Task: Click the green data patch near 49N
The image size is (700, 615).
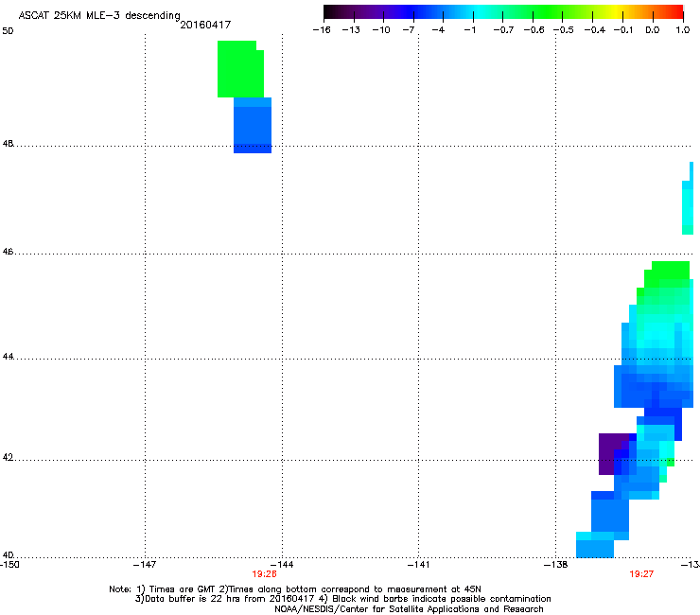Action: [x=240, y=69]
